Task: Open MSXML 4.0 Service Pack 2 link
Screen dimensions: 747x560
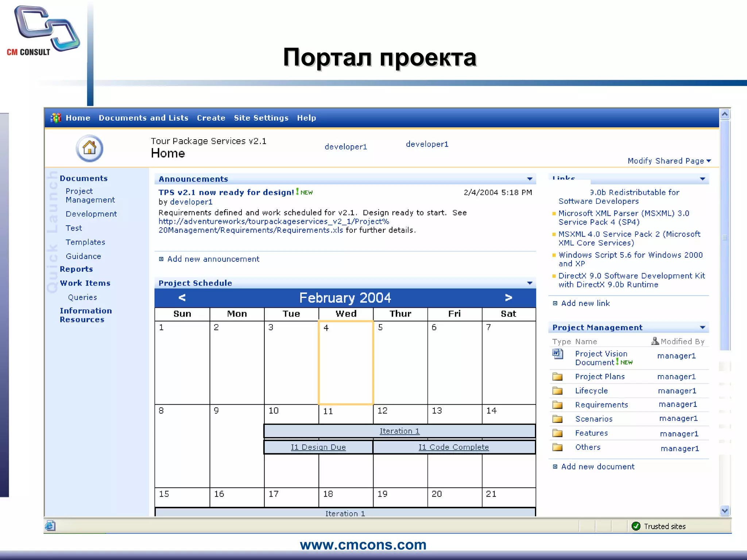Action: pos(630,238)
